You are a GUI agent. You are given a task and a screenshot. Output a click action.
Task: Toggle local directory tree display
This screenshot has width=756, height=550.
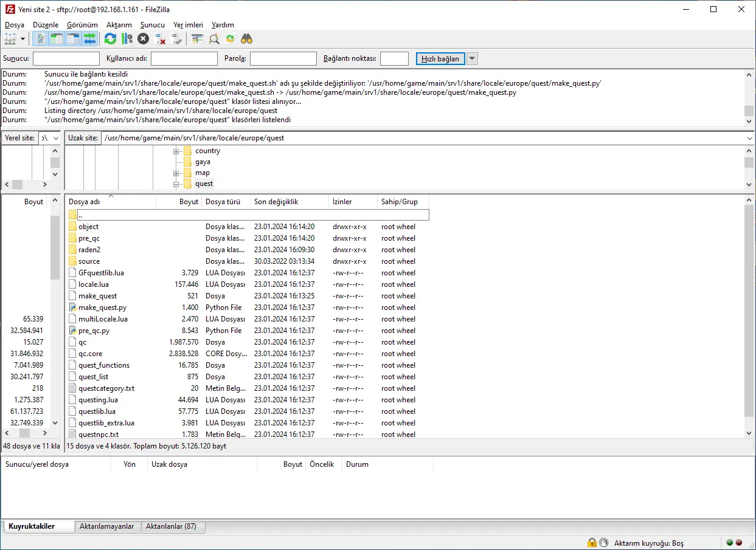[x=57, y=39]
